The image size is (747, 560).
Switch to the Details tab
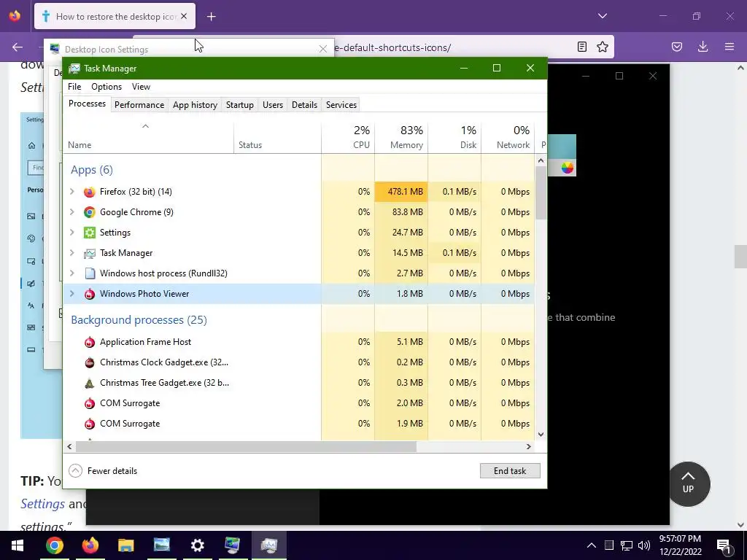[304, 105]
